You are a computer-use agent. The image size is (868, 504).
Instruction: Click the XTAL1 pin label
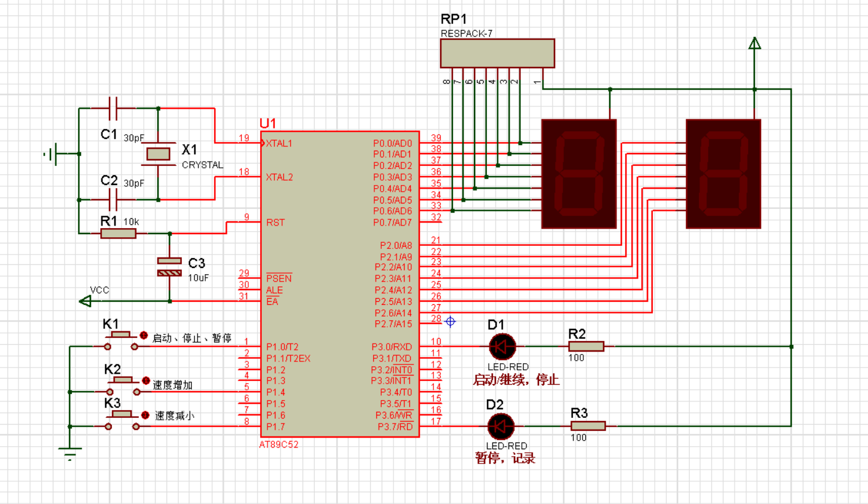click(279, 143)
